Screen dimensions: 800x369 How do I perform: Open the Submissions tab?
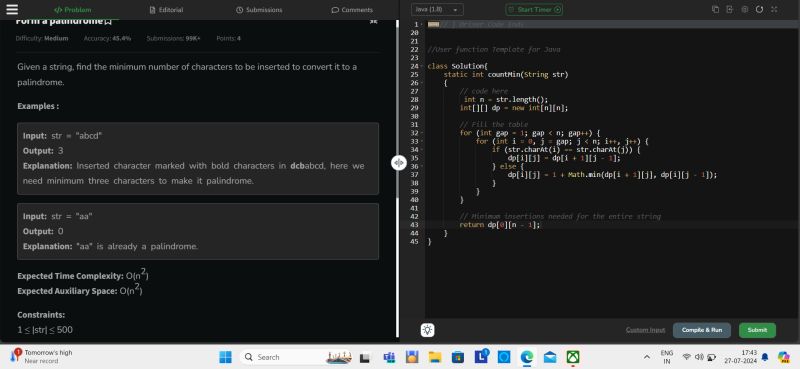(x=259, y=10)
